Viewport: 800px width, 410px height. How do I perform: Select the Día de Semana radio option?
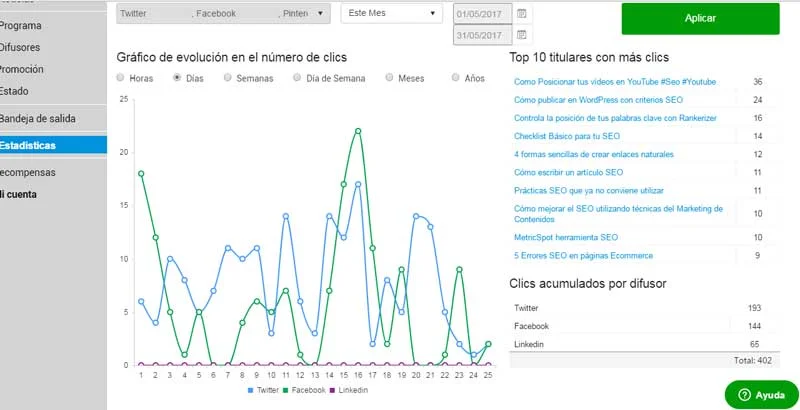297,78
